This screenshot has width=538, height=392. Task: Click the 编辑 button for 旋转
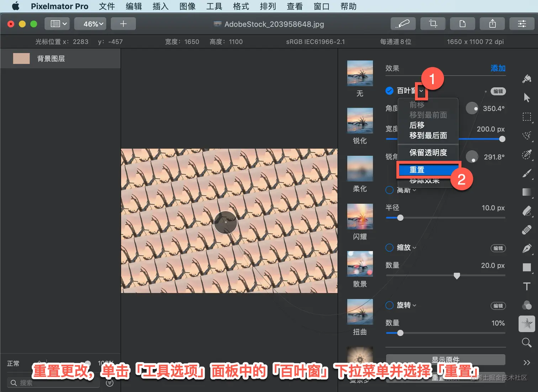(498, 306)
